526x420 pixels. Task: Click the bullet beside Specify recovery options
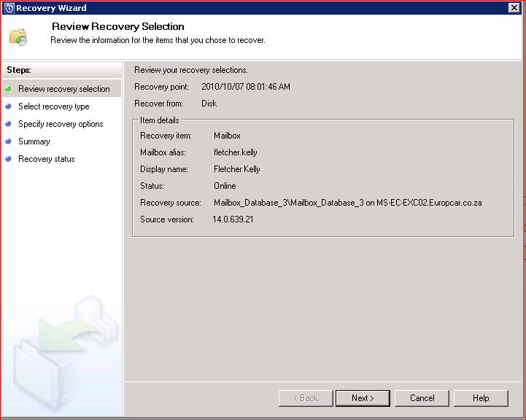coord(9,124)
